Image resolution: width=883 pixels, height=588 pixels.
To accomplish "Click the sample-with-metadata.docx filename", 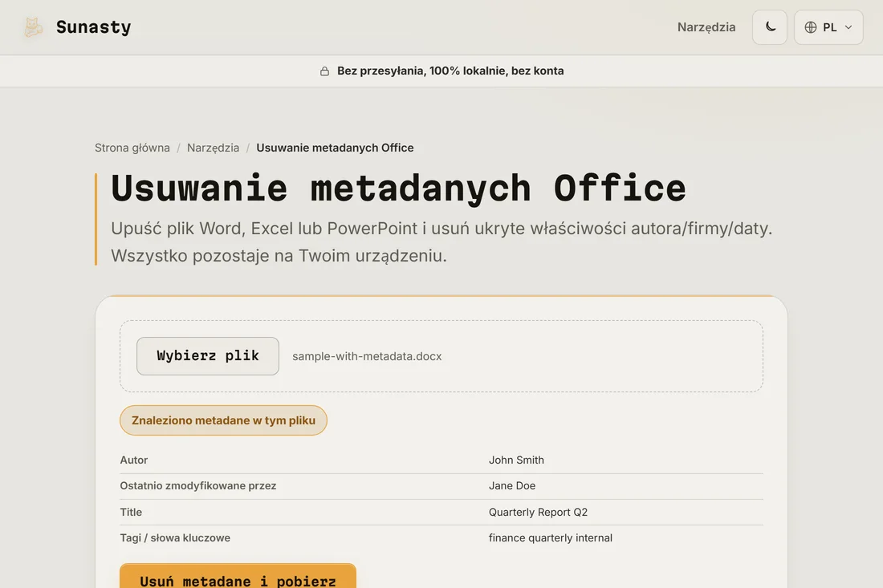I will coord(367,356).
